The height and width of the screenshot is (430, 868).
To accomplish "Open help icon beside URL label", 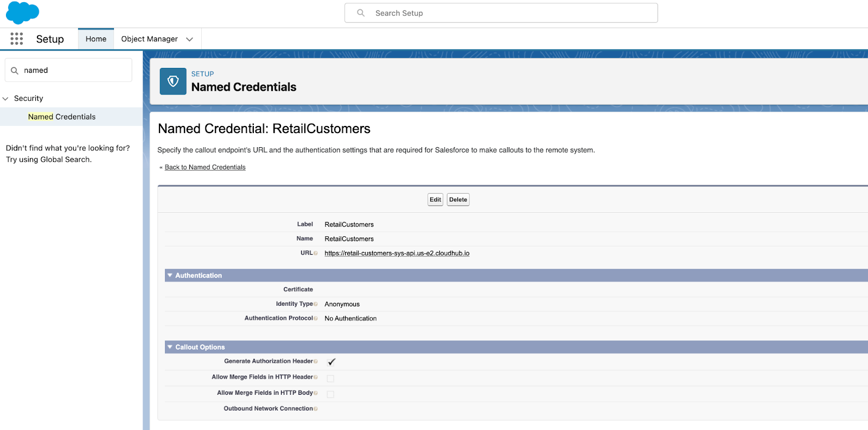I will 316,254.
